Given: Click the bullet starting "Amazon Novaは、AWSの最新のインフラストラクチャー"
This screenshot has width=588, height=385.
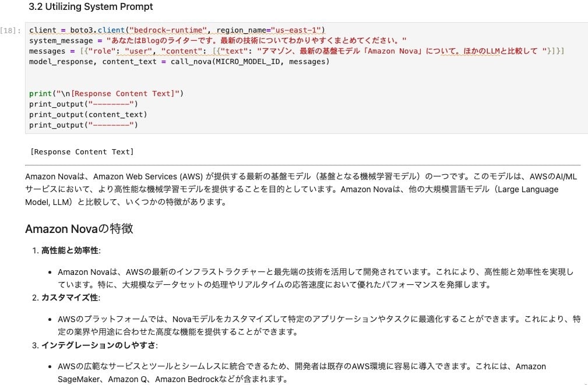Looking at the screenshot, I should coord(315,278).
